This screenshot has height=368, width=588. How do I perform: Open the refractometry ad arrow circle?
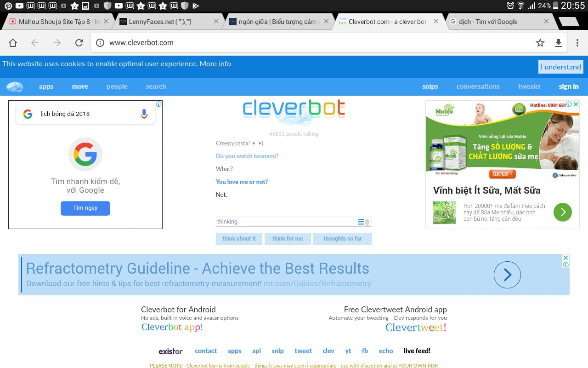(507, 275)
